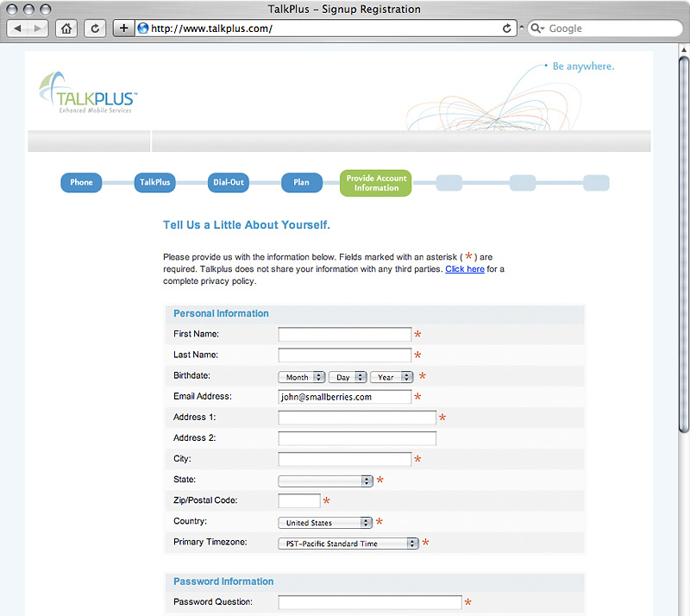Add a bookmark with the plus button

click(x=123, y=28)
